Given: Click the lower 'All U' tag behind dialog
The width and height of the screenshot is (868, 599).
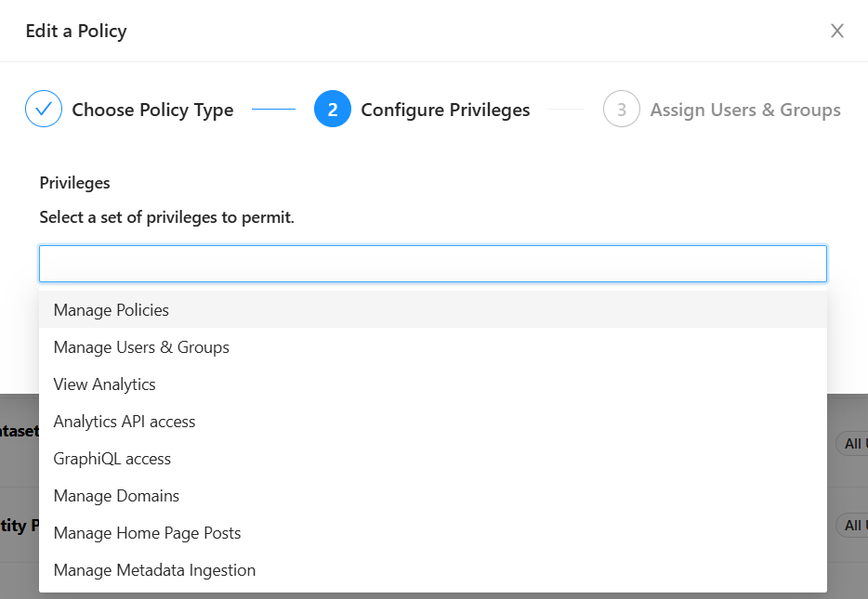Looking at the screenshot, I should 851,526.
